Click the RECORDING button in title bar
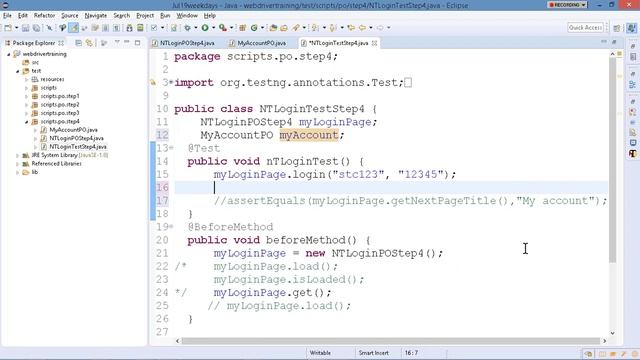The width and height of the screenshot is (640, 360). pos(567,5)
